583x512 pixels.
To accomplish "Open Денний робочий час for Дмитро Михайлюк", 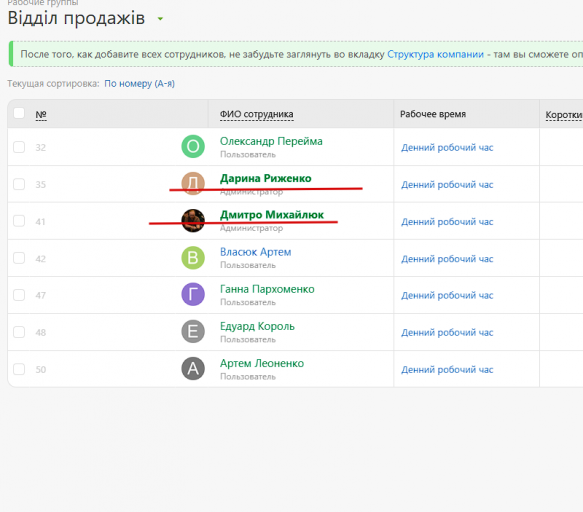I will [447, 222].
